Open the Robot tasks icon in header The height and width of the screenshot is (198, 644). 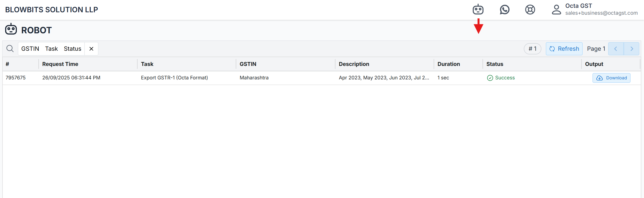click(478, 10)
